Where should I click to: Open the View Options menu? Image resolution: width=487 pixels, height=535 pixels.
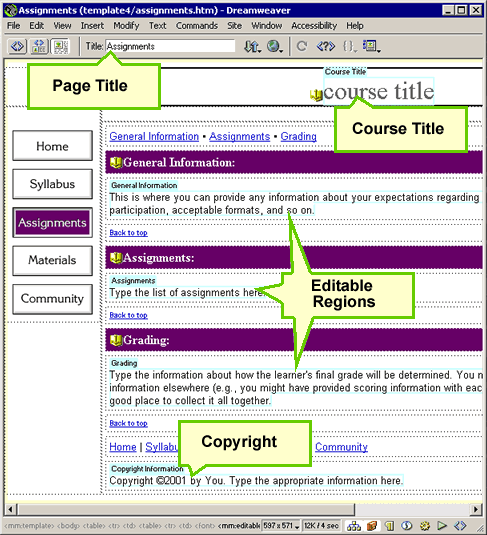coord(371,46)
